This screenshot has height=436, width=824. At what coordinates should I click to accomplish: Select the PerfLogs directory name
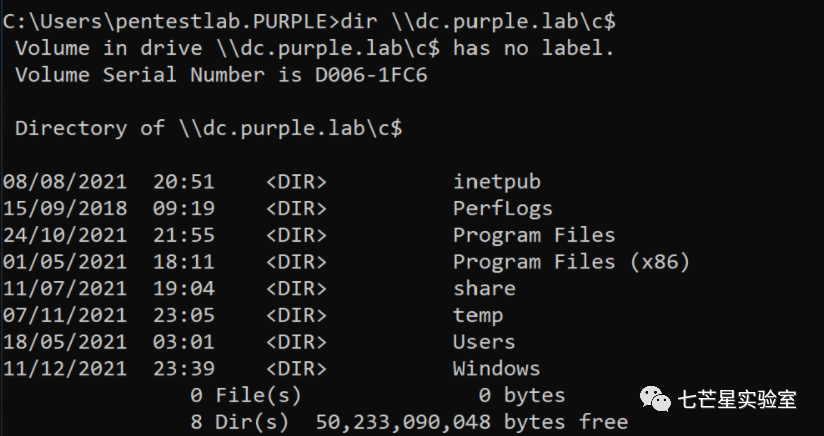click(502, 209)
